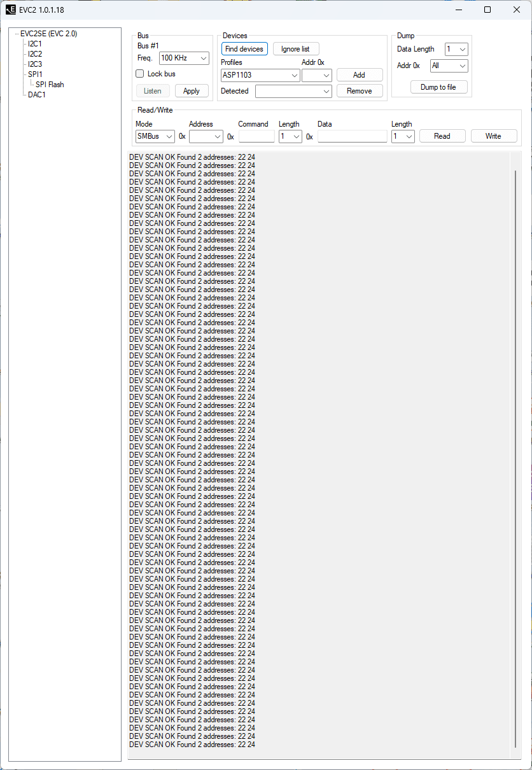This screenshot has width=532, height=770.
Task: Open the Ignore list
Action: pos(296,49)
